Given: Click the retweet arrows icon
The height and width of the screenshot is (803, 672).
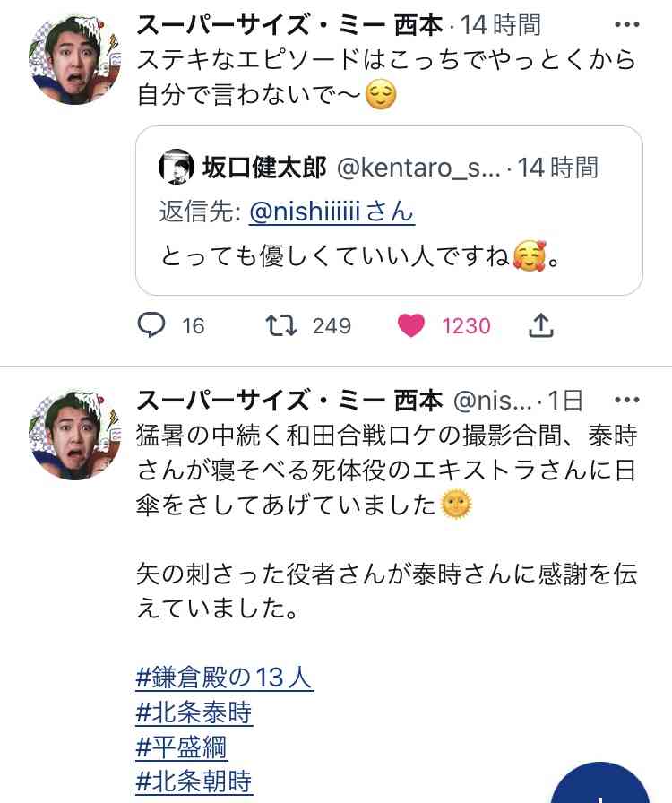Looking at the screenshot, I should (281, 324).
